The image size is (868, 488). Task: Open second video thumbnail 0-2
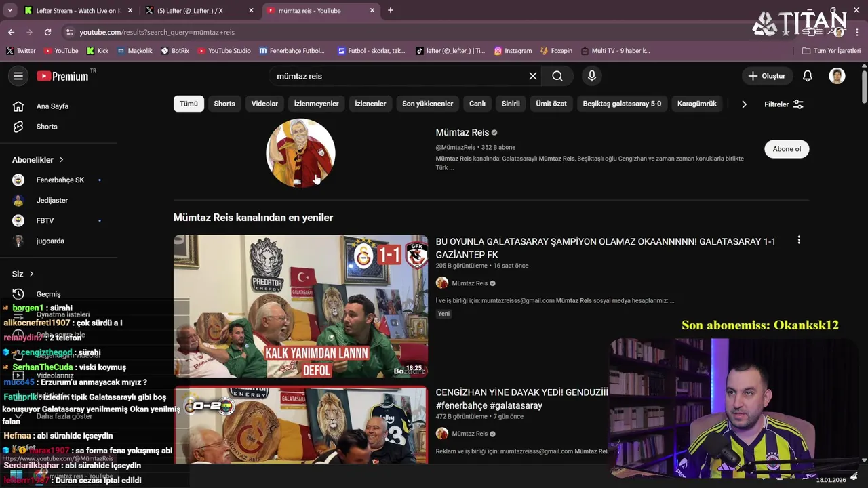(300, 425)
